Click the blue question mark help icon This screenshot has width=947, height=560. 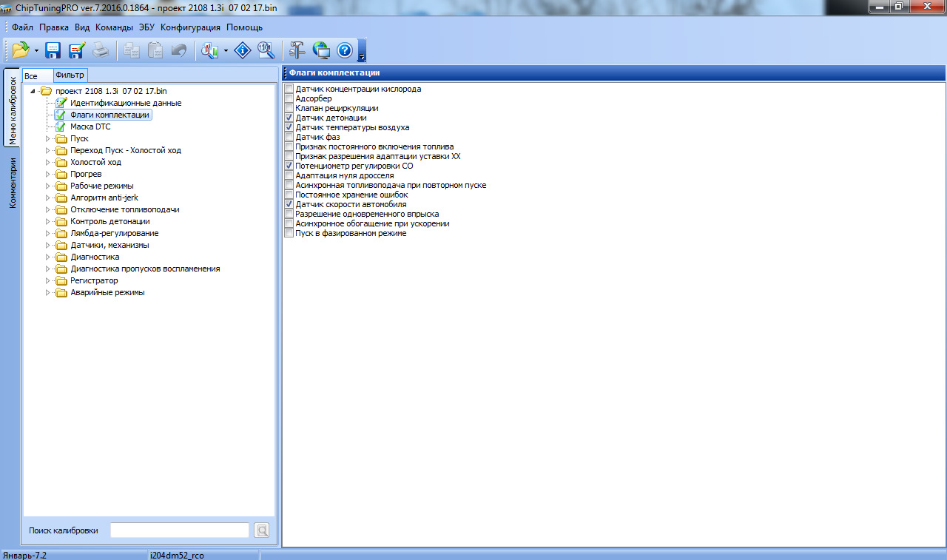click(344, 50)
